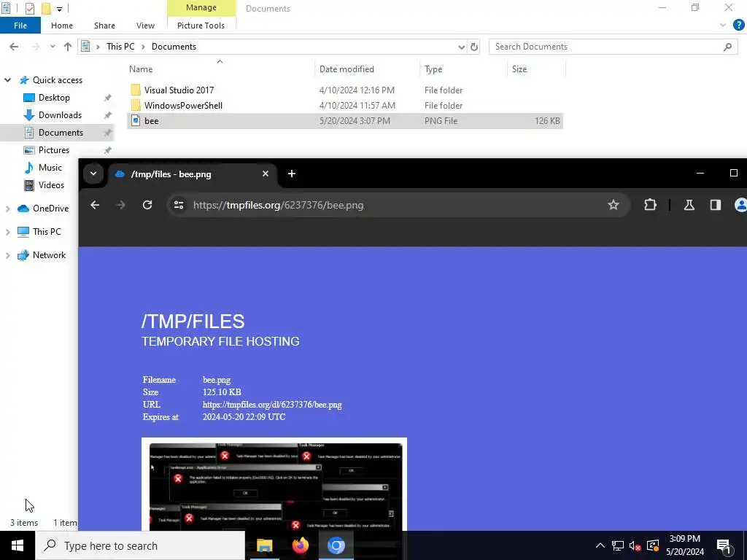Click 'This PC' in the address breadcrumb
Screen dimensions: 747x560
click(120, 47)
